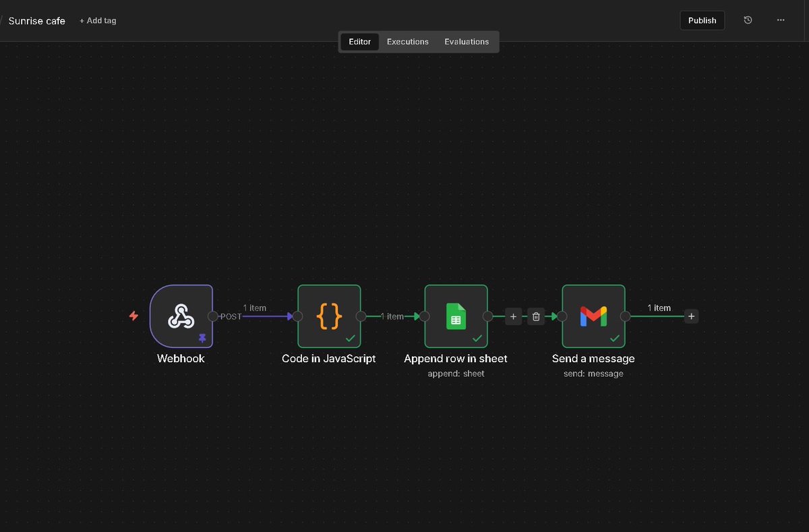809x532 pixels.
Task: Open workflow history clock icon
Action: (x=748, y=20)
